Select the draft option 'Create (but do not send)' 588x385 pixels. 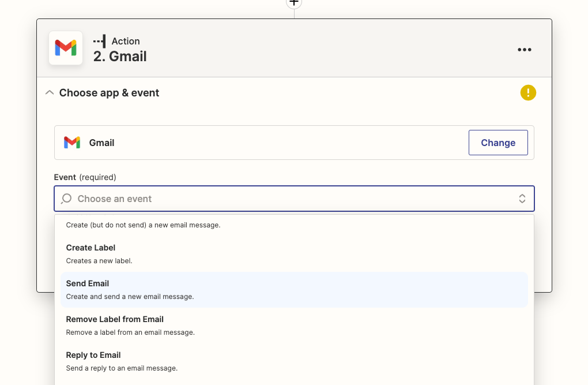(294, 225)
